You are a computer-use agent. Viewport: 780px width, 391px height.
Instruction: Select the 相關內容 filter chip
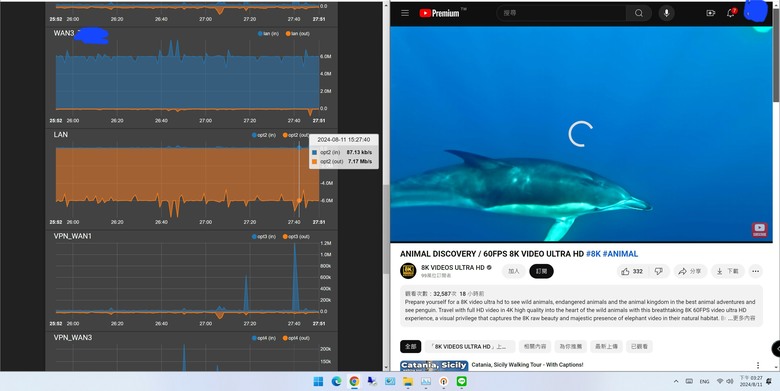click(535, 346)
